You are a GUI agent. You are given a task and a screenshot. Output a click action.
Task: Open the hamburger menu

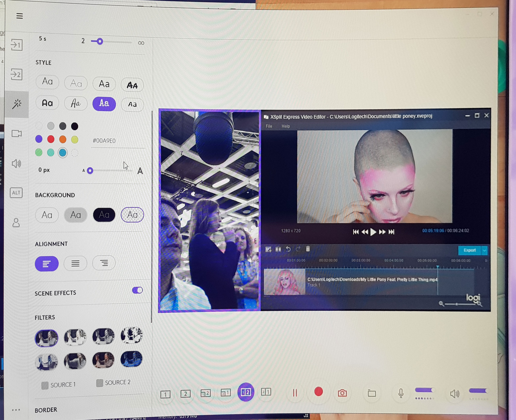tap(20, 16)
